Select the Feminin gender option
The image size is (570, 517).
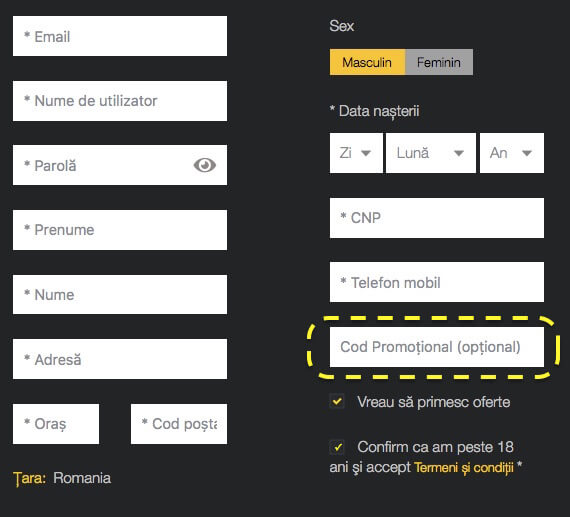(x=439, y=62)
